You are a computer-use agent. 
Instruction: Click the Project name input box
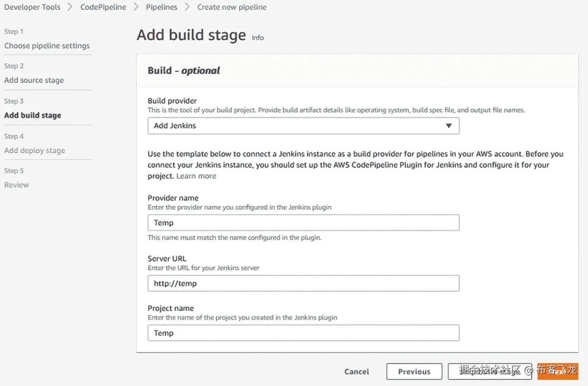[x=303, y=333]
